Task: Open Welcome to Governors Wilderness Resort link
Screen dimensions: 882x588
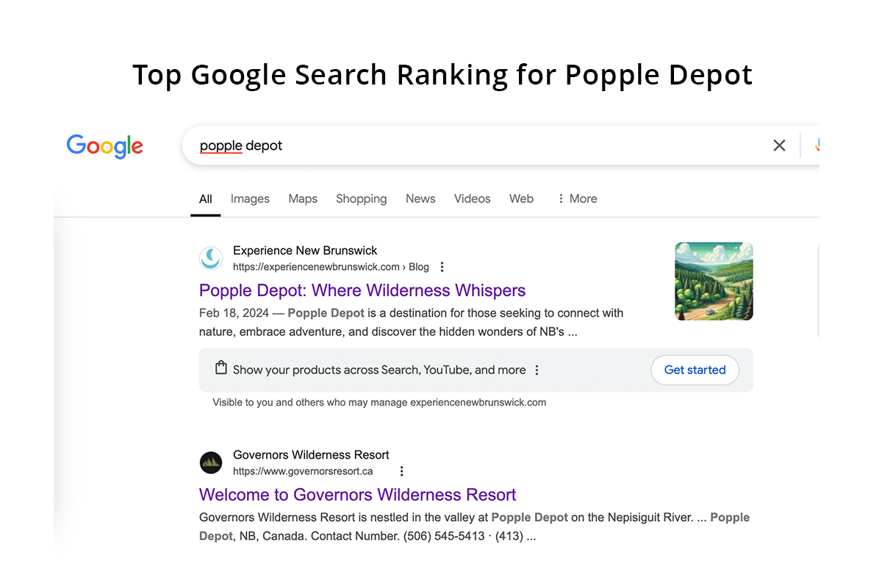Action: 357,495
